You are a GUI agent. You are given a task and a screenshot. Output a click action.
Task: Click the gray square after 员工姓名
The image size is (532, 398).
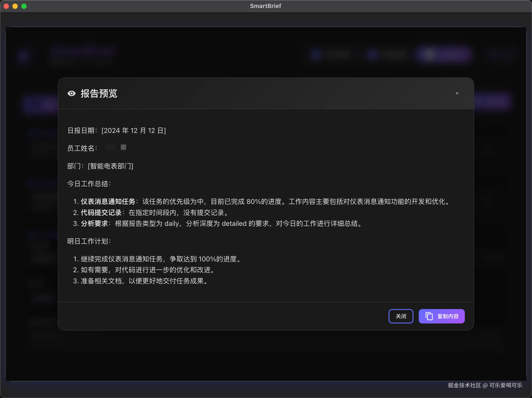tap(123, 147)
